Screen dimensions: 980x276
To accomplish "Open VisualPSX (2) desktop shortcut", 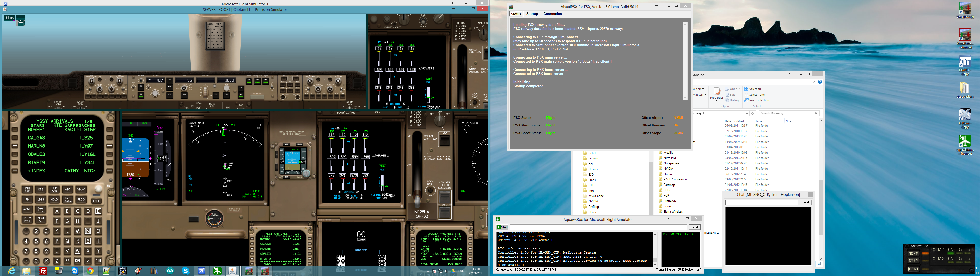I will 965,10.
